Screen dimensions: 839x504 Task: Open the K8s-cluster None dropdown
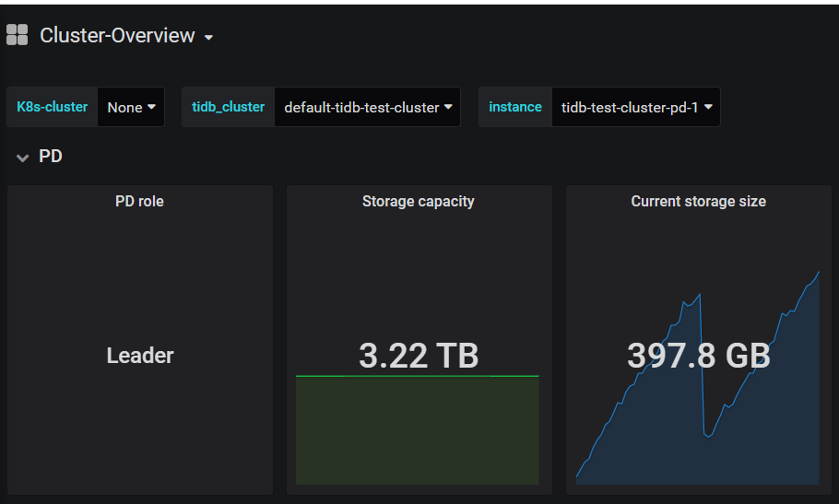click(x=131, y=108)
